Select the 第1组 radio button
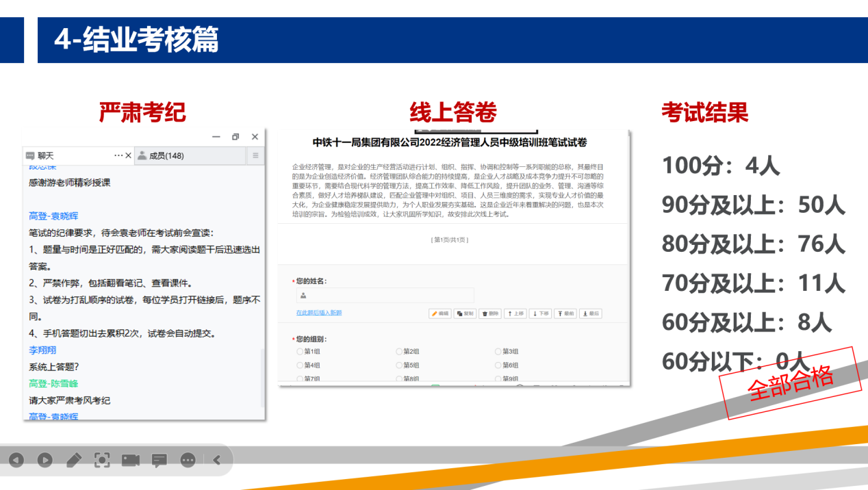Image resolution: width=868 pixels, height=490 pixels. [300, 352]
